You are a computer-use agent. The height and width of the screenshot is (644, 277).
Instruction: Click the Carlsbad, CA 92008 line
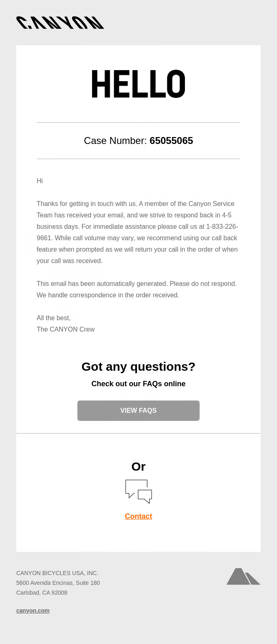[x=42, y=593]
